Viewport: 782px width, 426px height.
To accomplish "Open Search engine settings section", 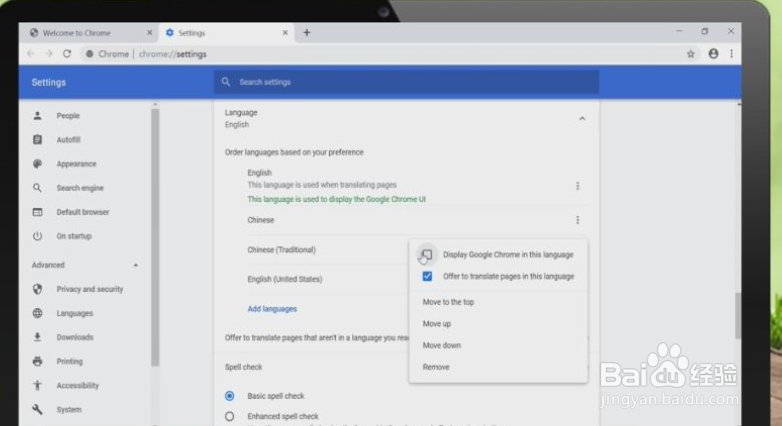I will (80, 188).
